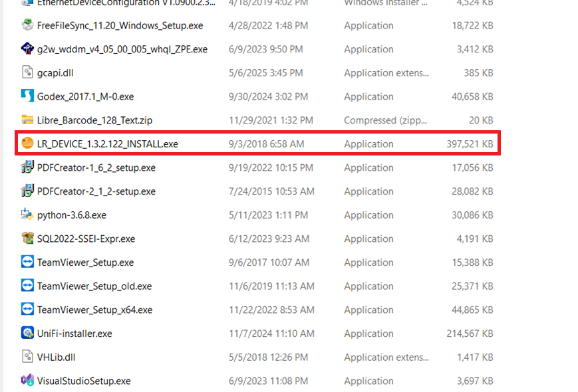Viewport: 578px width, 392px height.
Task: Click date 9/30/2024 3:02 PM
Action: click(268, 96)
